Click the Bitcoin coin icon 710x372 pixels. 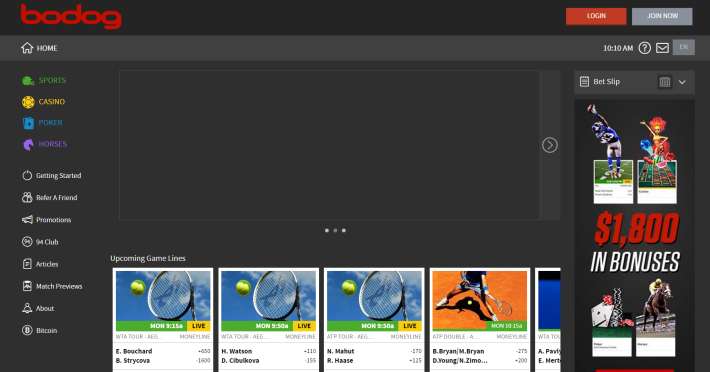click(x=27, y=330)
